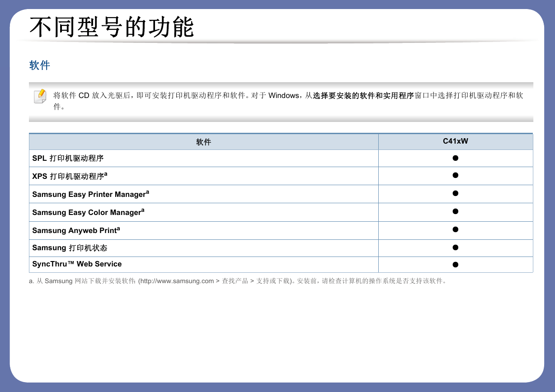Click the page title 不同型号的功能
Screen dimensions: 555x392
[x=112, y=27]
